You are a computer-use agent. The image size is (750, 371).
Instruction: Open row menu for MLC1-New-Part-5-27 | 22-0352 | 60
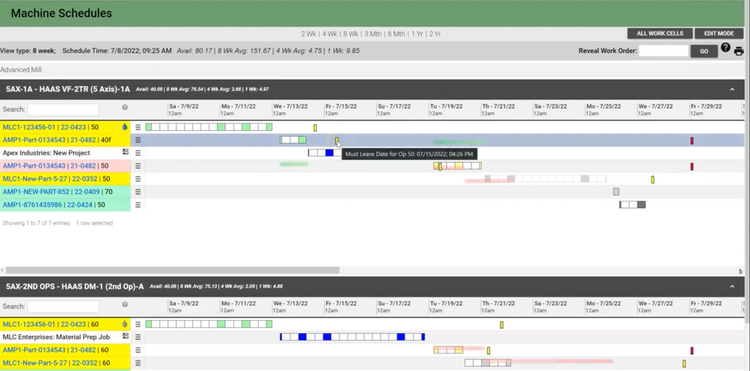[138, 363]
